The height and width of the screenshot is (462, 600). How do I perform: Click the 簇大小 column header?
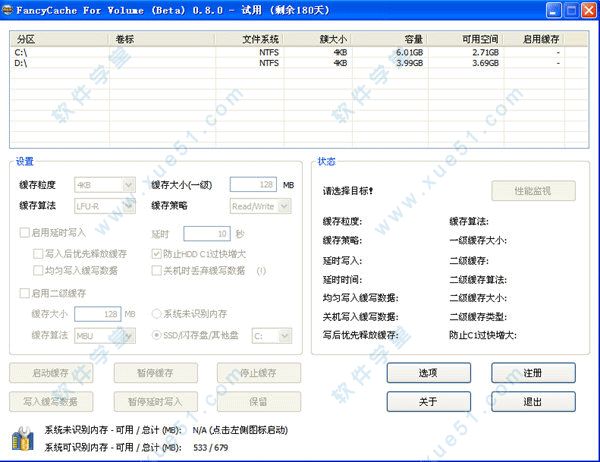(318, 39)
